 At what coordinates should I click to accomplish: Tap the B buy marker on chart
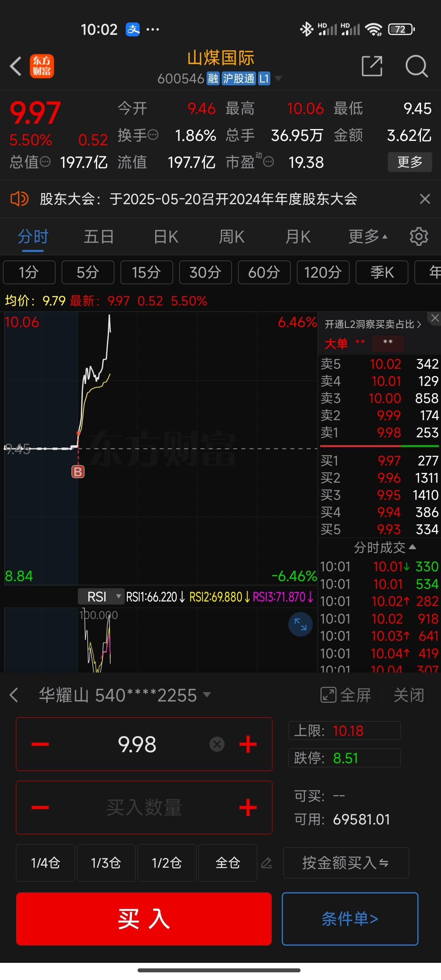pyautogui.click(x=78, y=472)
